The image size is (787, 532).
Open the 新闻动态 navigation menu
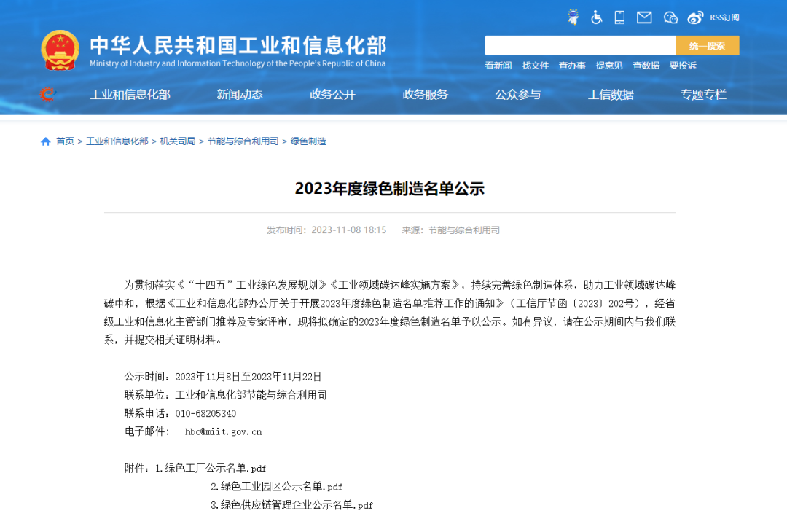coord(240,94)
